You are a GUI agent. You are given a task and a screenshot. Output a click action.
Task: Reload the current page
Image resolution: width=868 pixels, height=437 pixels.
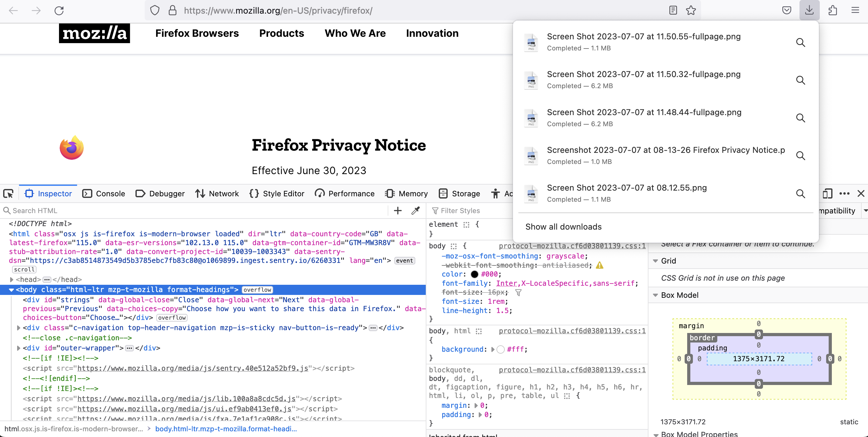(59, 10)
